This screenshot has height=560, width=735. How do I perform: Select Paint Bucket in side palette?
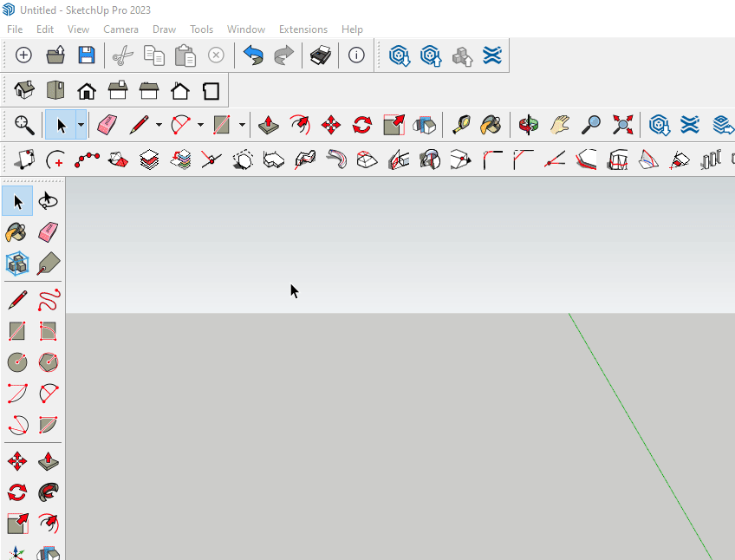[x=16, y=232]
